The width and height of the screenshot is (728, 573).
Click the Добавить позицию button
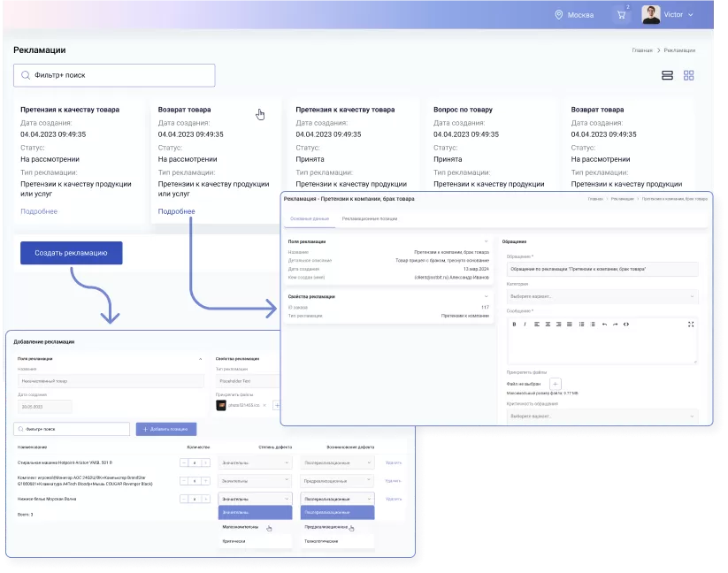pyautogui.click(x=165, y=429)
